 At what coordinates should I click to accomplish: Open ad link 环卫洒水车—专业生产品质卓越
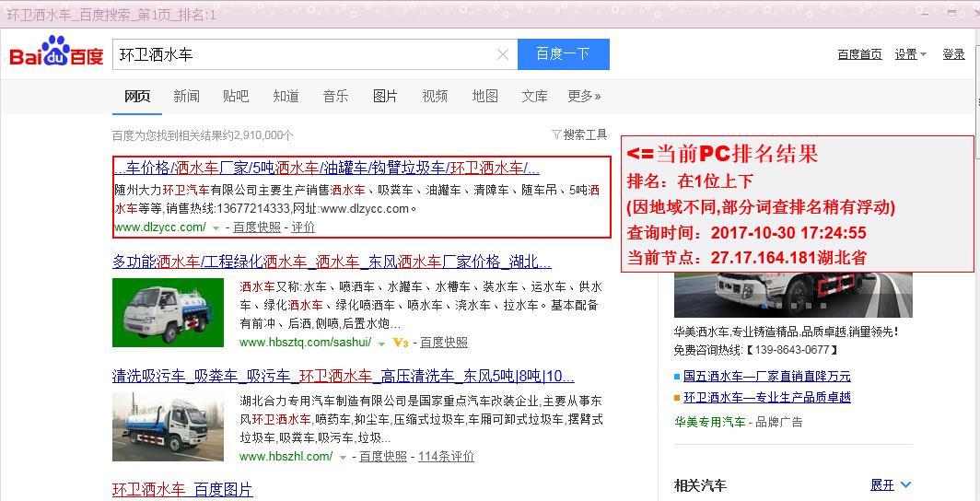pos(767,397)
